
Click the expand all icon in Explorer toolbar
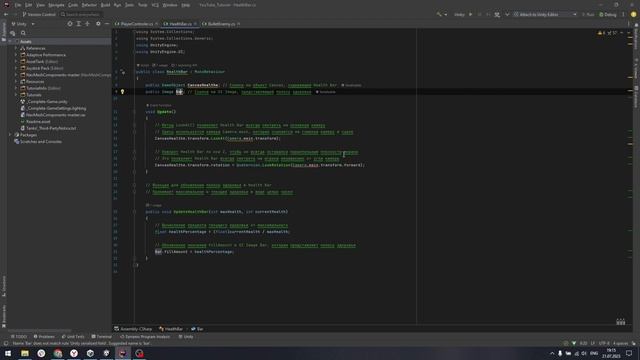coord(79,24)
